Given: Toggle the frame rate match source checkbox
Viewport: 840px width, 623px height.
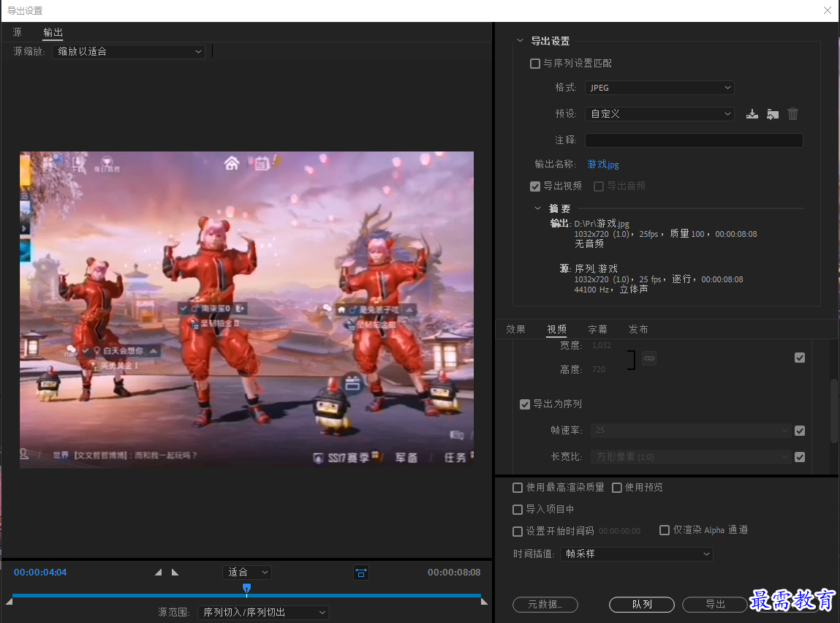Looking at the screenshot, I should pos(799,431).
